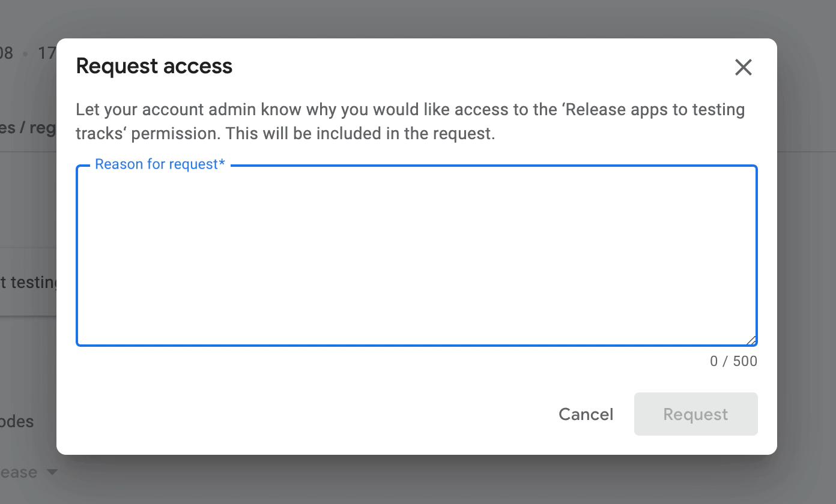The image size is (836, 504).
Task: Click 'This will be included in the request' sentence
Action: coord(360,133)
